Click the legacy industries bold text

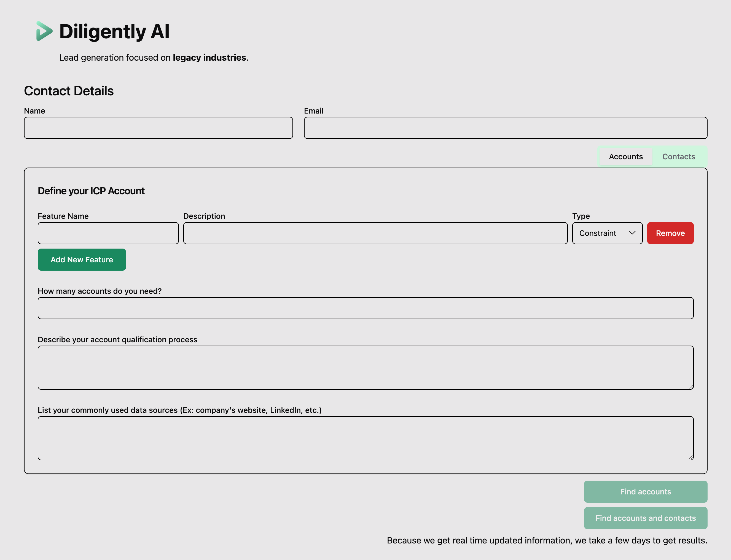coord(209,58)
